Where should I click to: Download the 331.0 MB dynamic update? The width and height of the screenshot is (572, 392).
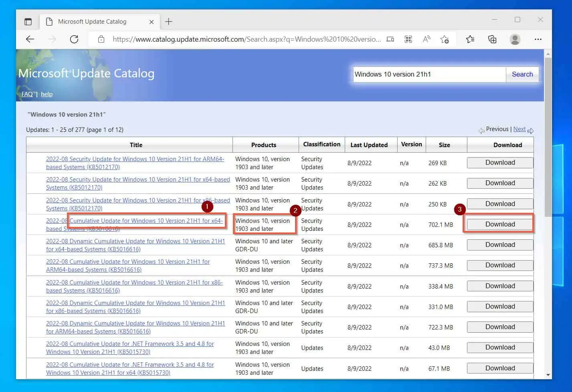(x=500, y=307)
